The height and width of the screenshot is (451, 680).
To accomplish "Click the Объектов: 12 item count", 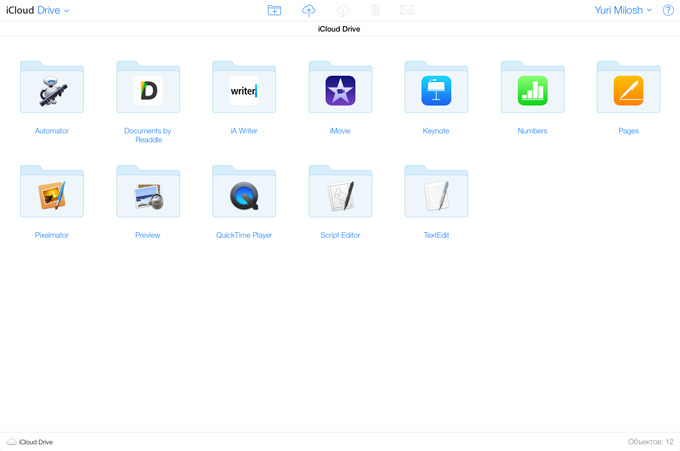I will [x=651, y=442].
